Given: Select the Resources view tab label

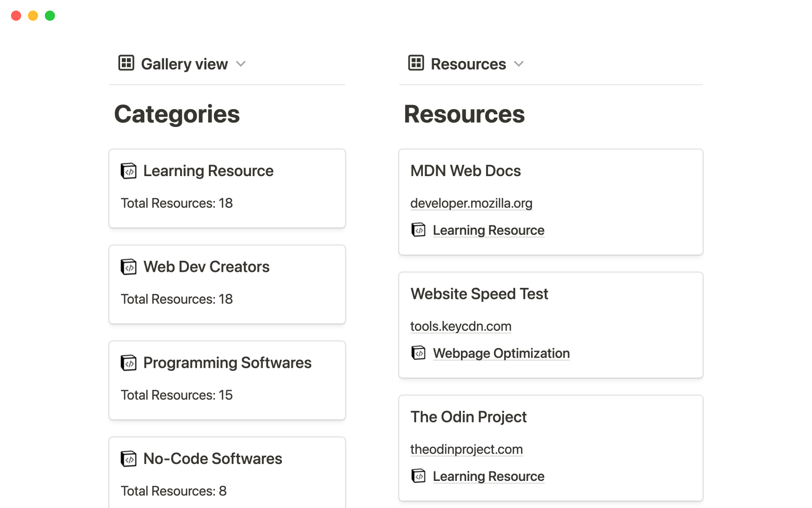Looking at the screenshot, I should click(x=468, y=64).
